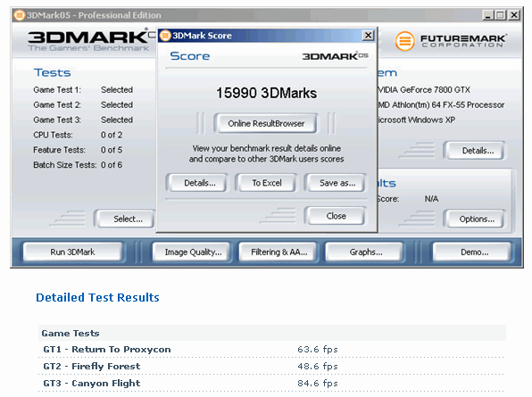Click the 'View your benchmark result details online' text
The image size is (532, 397).
(266, 148)
